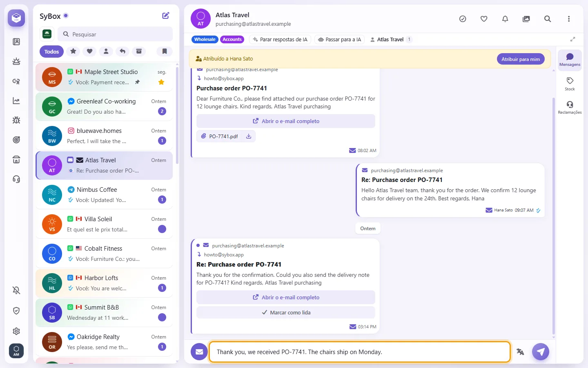Image resolution: width=588 pixels, height=368 pixels.
Task: Open full email for Purchase order PO-7741
Action: [286, 121]
